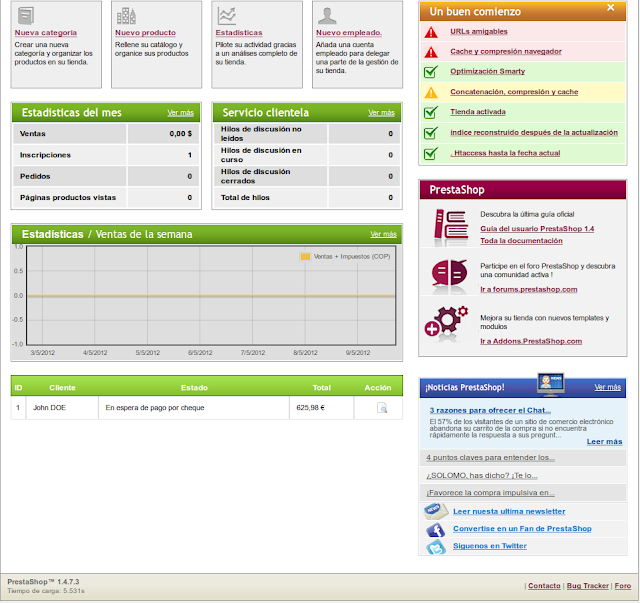The image size is (640, 603).
Task: Select the John DOE customer cell
Action: pyautogui.click(x=62, y=408)
